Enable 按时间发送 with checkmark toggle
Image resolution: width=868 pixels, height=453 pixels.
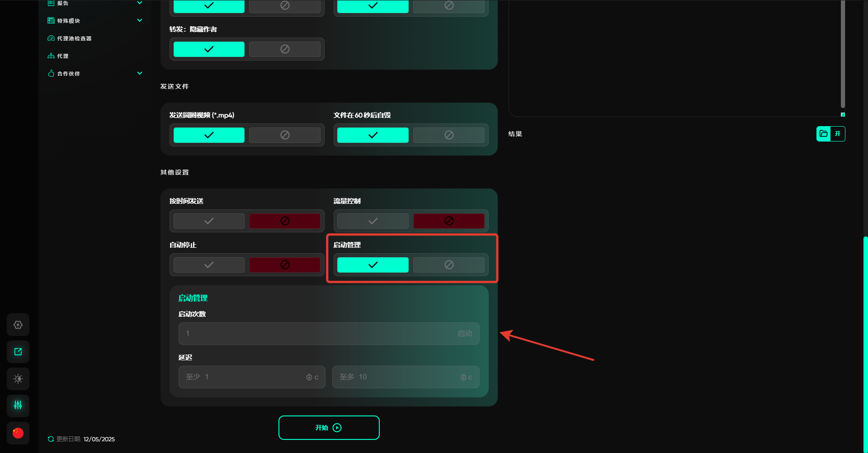coord(209,221)
